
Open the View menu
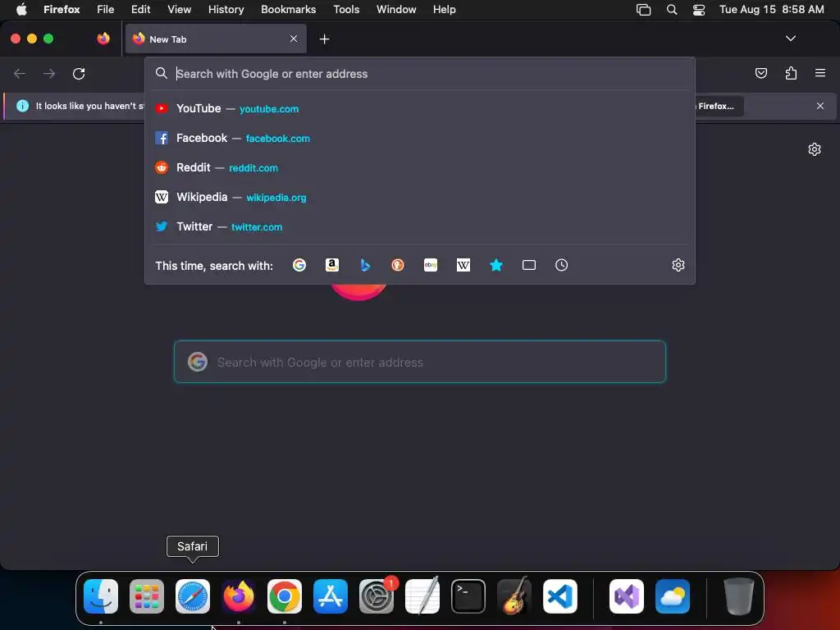click(x=179, y=9)
